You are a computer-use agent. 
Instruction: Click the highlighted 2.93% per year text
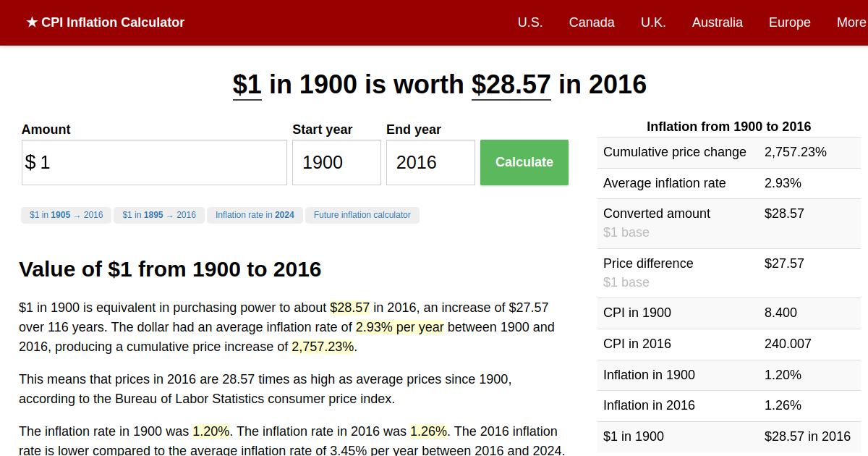tap(401, 327)
